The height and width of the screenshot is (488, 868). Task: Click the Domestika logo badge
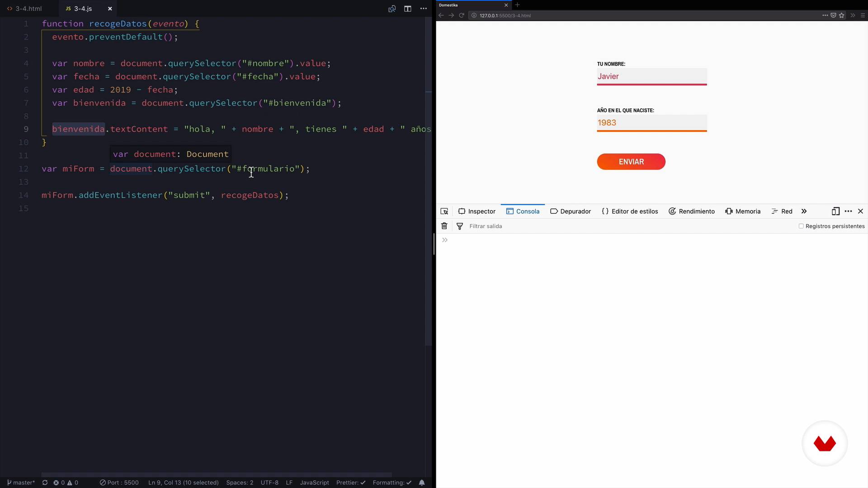pyautogui.click(x=825, y=443)
